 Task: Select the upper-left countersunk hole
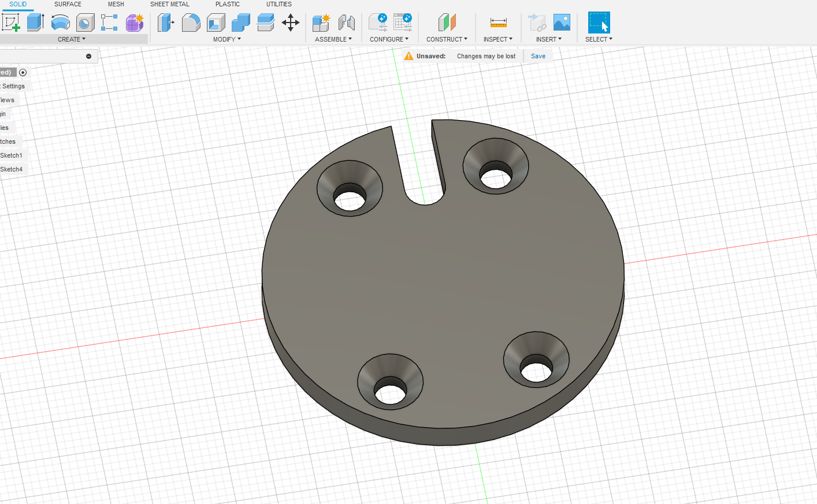[350, 189]
